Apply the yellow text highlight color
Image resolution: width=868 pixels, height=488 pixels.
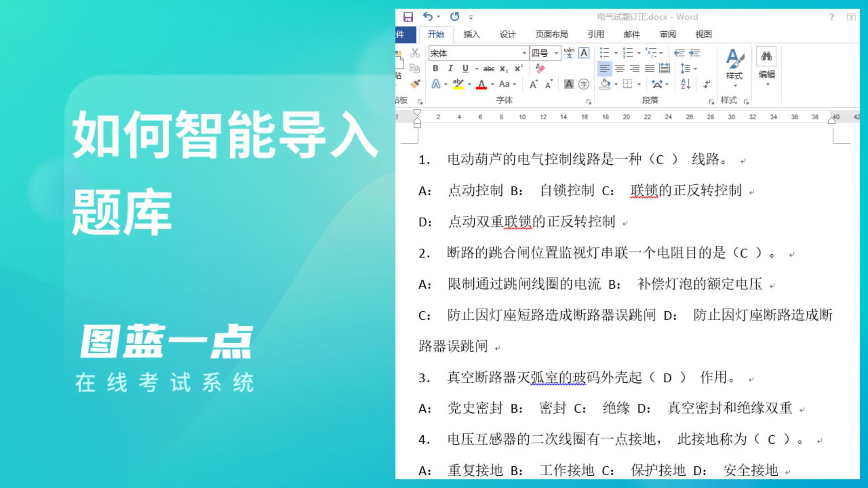click(x=458, y=84)
